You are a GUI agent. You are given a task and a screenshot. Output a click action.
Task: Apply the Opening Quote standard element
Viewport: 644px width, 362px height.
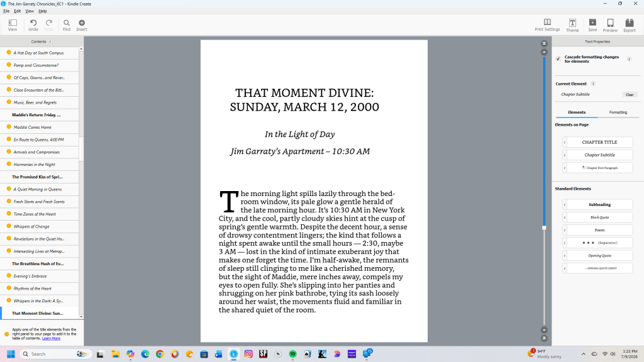pyautogui.click(x=599, y=255)
